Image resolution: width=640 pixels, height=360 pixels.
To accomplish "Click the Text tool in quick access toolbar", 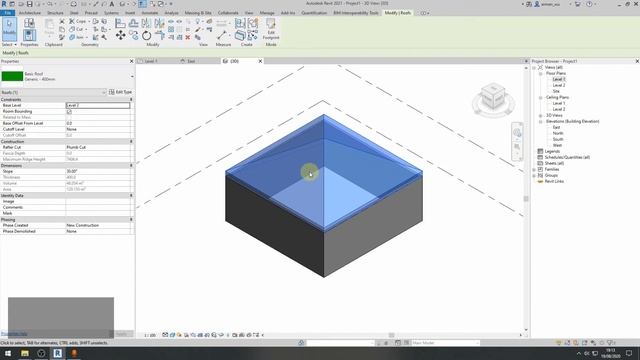I will [111, 4].
